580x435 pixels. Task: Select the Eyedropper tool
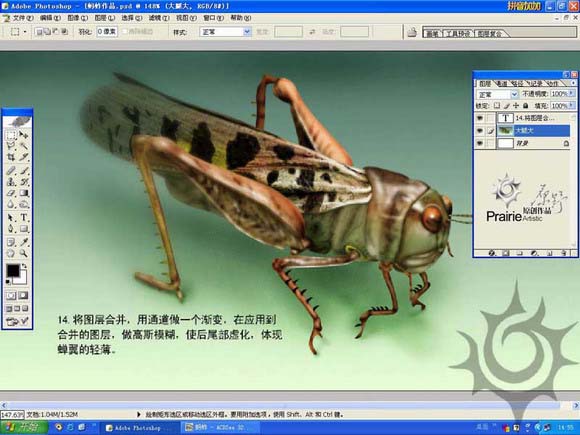tap(24, 242)
